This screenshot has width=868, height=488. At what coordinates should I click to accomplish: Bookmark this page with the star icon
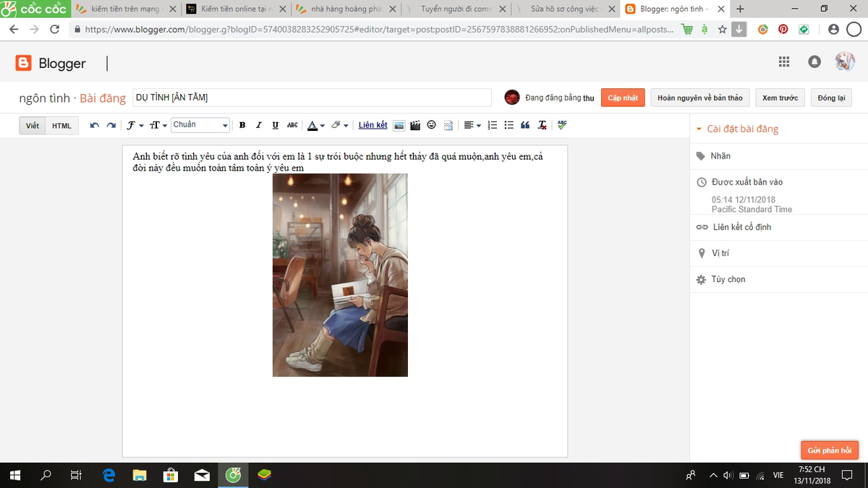coord(722,30)
